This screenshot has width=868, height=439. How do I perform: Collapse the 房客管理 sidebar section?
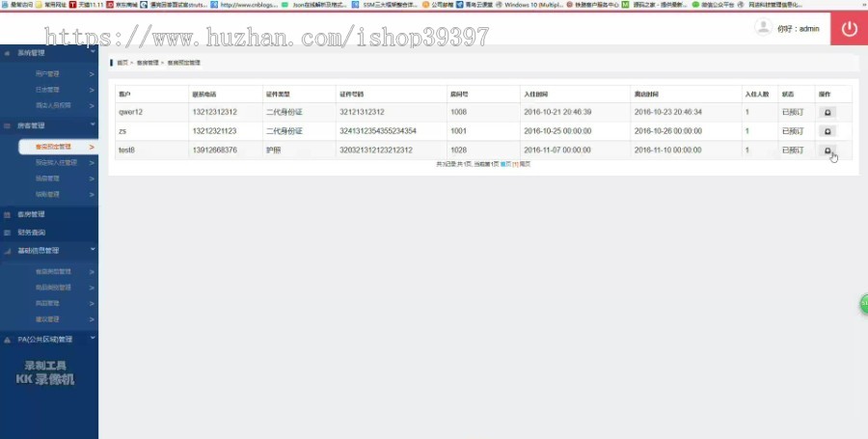93,124
